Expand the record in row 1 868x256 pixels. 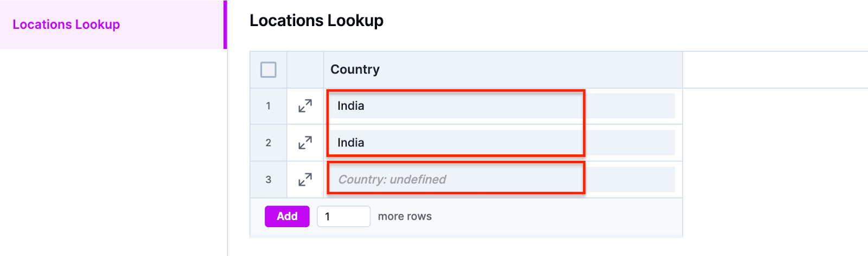305,106
